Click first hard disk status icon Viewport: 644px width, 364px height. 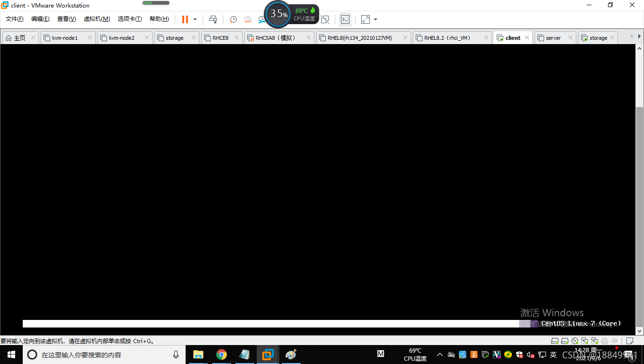click(x=555, y=341)
